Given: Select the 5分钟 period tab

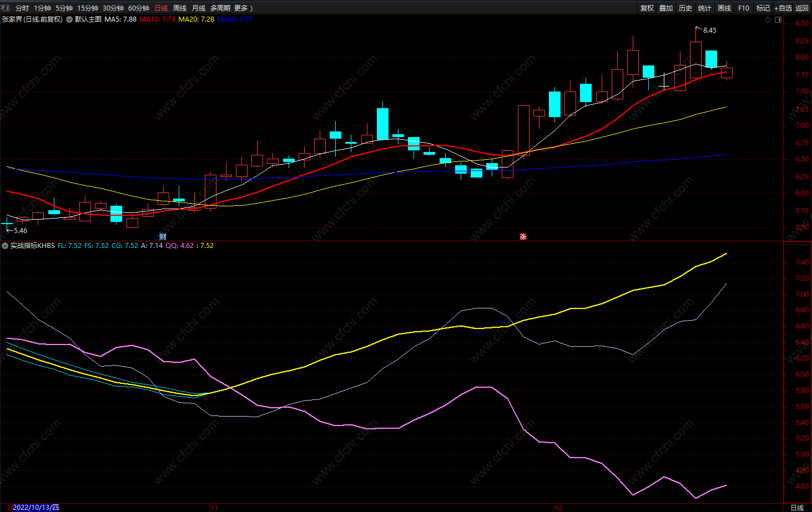Looking at the screenshot, I should point(64,8).
